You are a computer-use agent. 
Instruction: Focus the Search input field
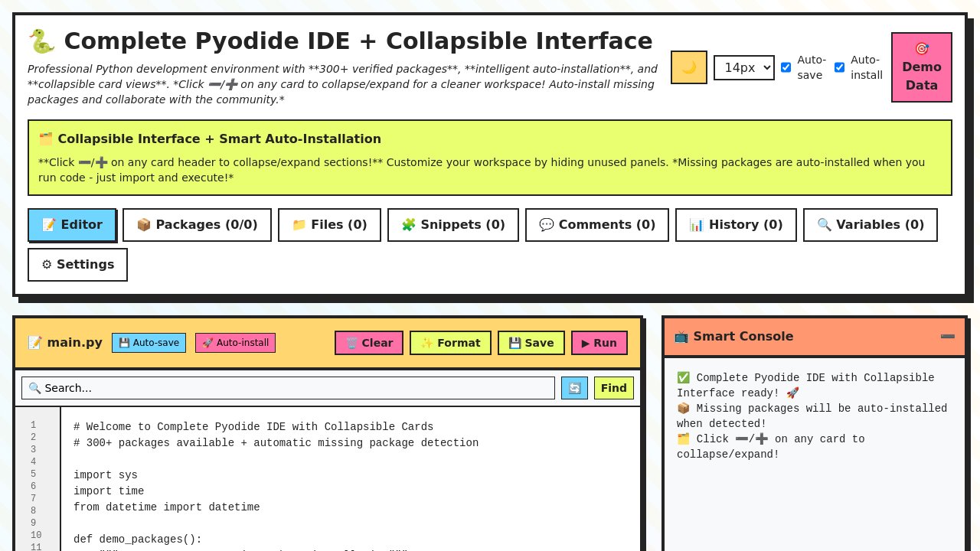tap(288, 388)
